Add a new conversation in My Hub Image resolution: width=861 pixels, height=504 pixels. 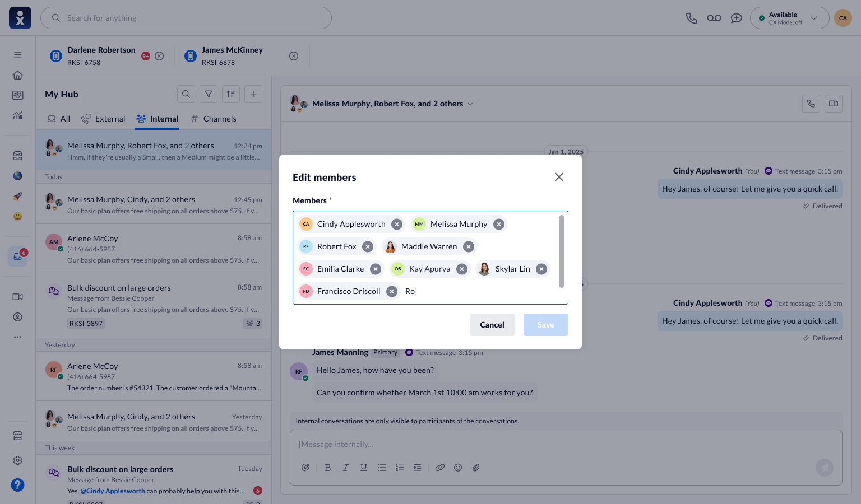click(x=253, y=94)
